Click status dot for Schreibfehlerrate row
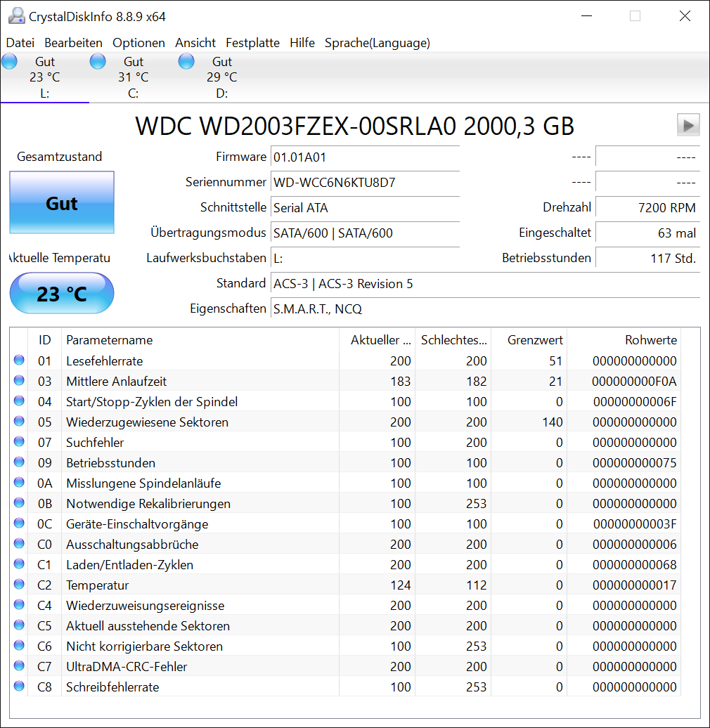Image resolution: width=710 pixels, height=728 pixels. coord(19,686)
